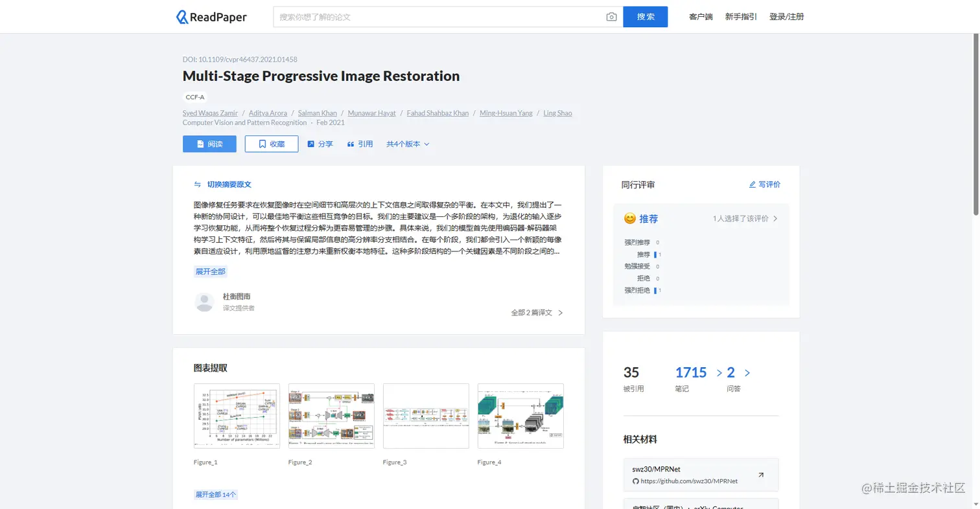Click translator avatar 杜衡图南
The height and width of the screenshot is (509, 980).
click(204, 302)
